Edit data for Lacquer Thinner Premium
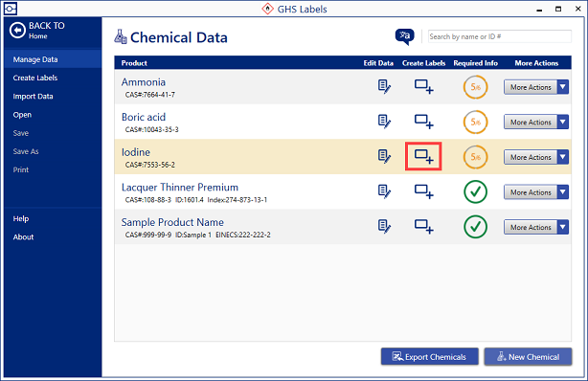 384,191
